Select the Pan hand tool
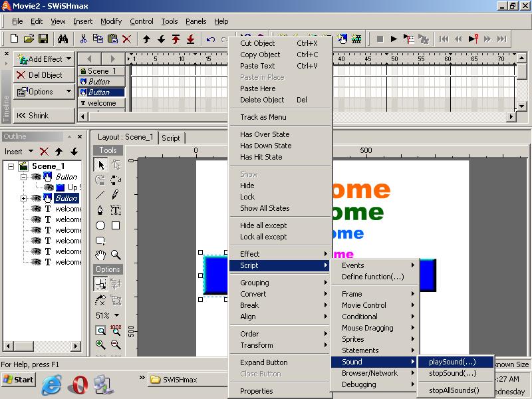This screenshot has height=399, width=532. [100, 255]
